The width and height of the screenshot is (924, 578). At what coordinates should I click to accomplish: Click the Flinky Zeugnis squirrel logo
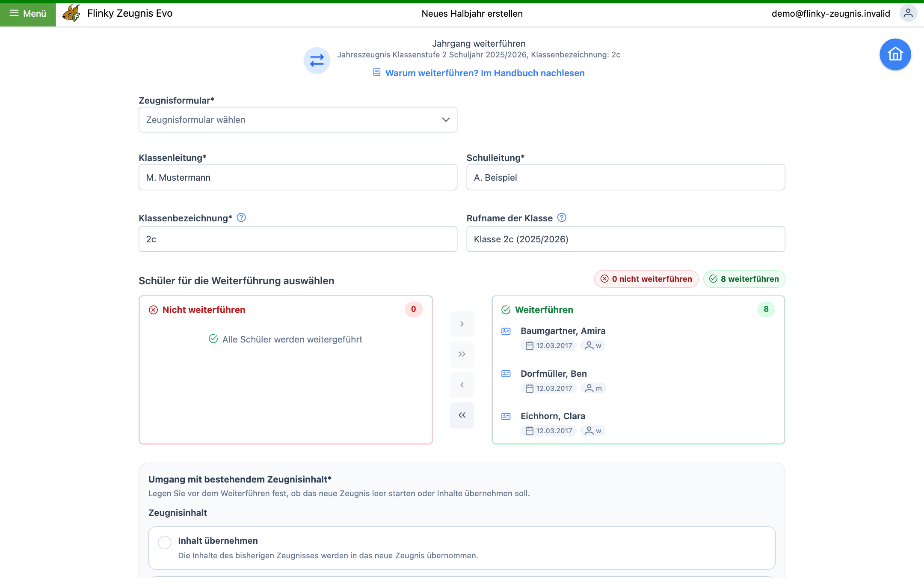coord(71,13)
